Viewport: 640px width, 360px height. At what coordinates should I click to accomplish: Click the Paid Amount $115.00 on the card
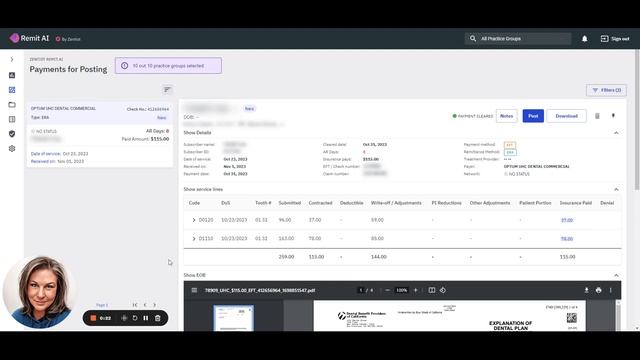[145, 139]
